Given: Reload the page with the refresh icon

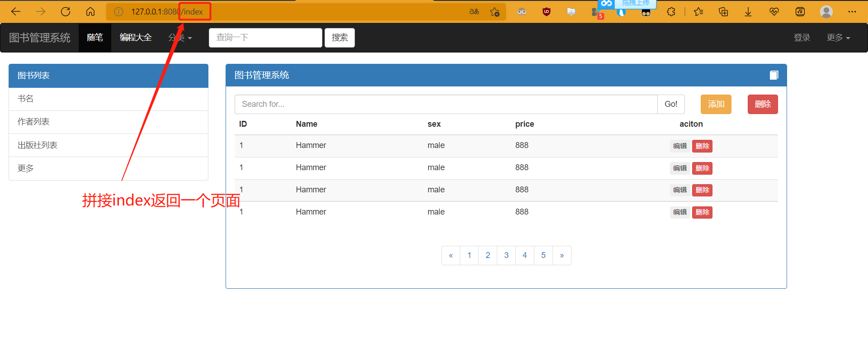Looking at the screenshot, I should click(x=66, y=12).
